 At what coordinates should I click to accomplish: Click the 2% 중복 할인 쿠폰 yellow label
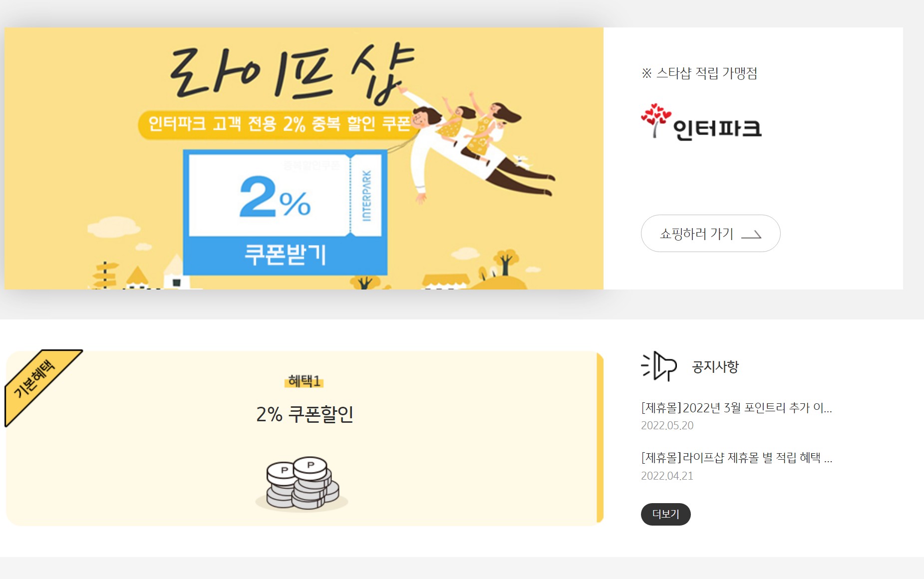pyautogui.click(x=280, y=124)
